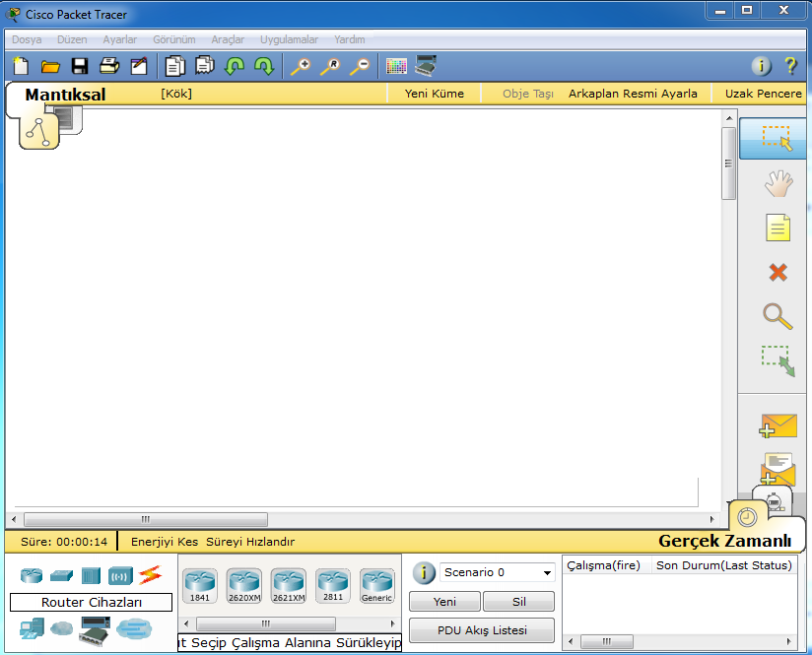This screenshot has width=812, height=655.
Task: Select the Delete tool (red X)
Action: (778, 273)
